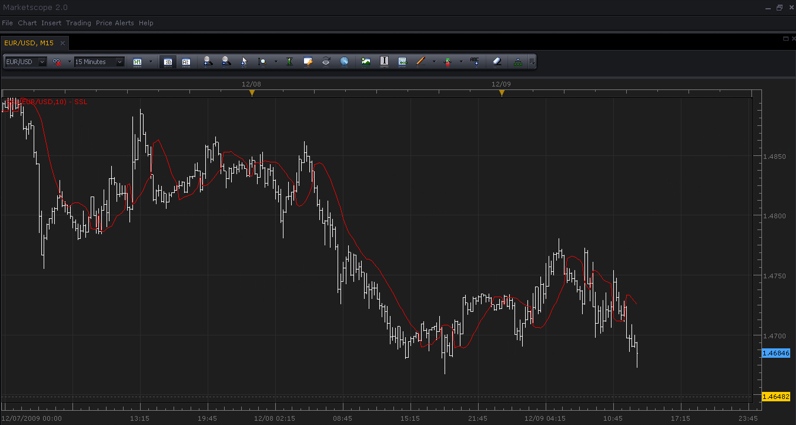Open the Insert menu
The width and height of the screenshot is (796, 425).
[x=51, y=23]
